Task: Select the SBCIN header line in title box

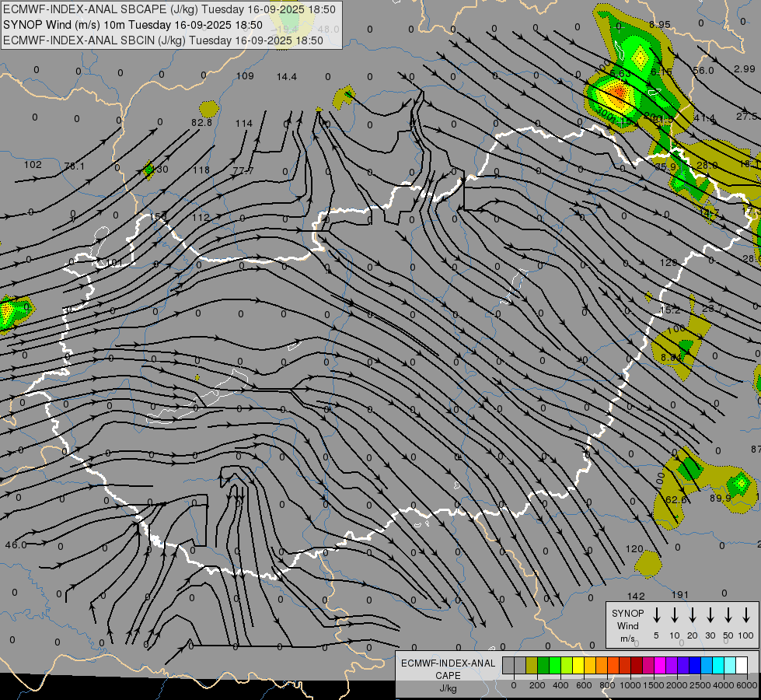Action: click(x=163, y=40)
